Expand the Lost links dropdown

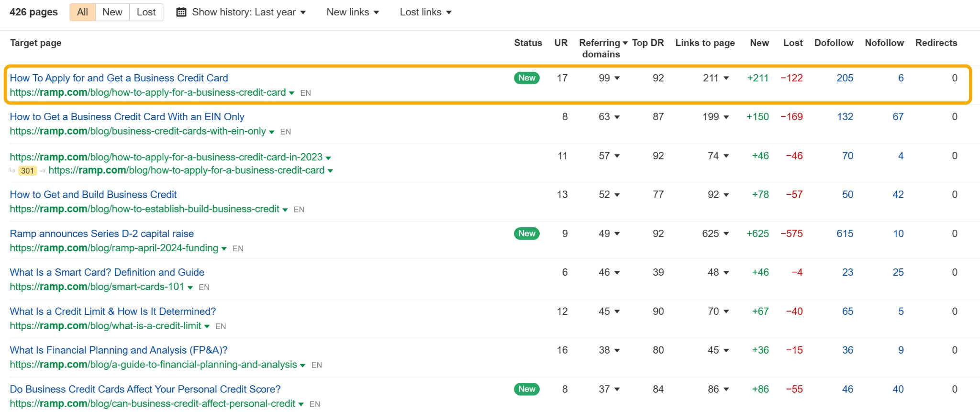point(425,12)
